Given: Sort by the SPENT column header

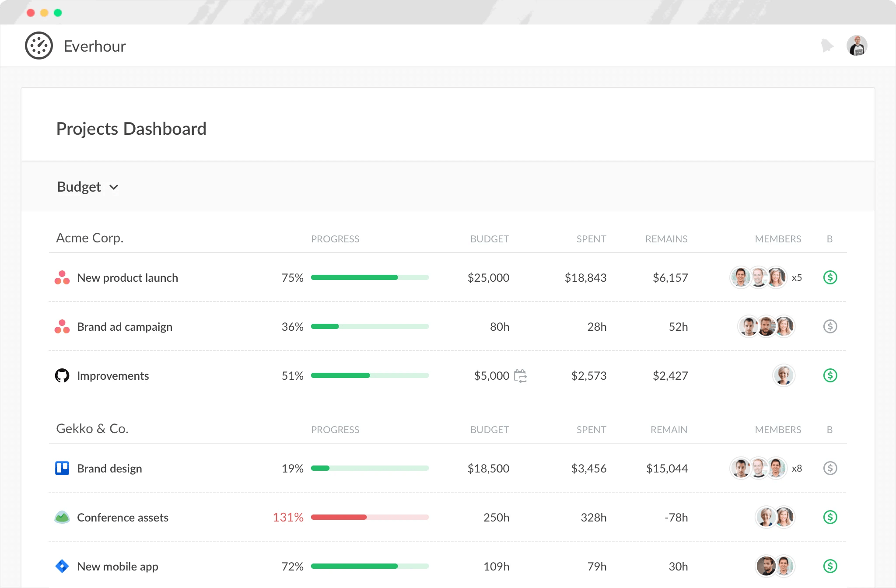Looking at the screenshot, I should coord(591,239).
